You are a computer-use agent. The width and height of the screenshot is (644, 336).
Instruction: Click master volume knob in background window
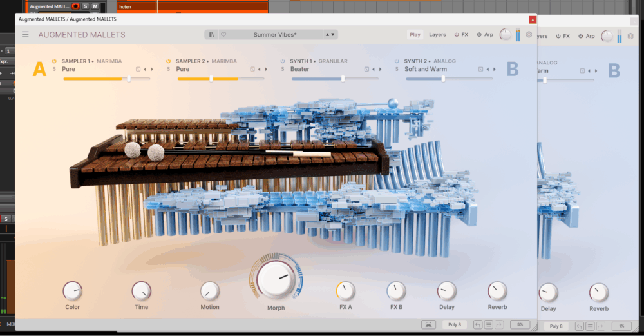click(x=607, y=36)
